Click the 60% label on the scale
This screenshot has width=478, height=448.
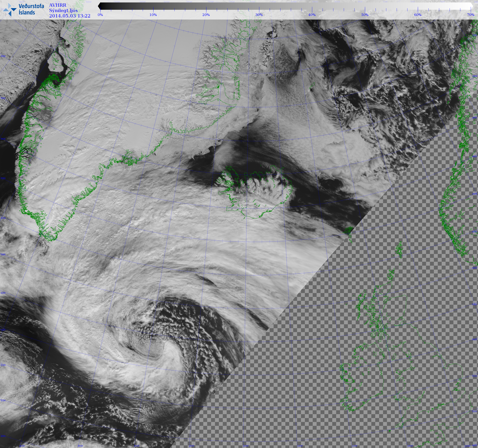pyautogui.click(x=418, y=15)
